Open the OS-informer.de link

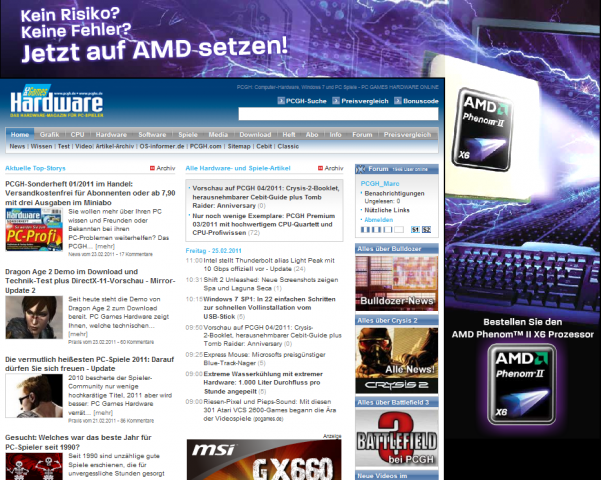click(162, 146)
